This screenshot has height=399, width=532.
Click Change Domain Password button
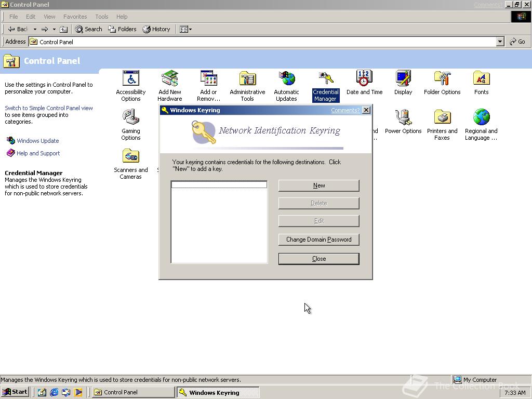(x=319, y=240)
